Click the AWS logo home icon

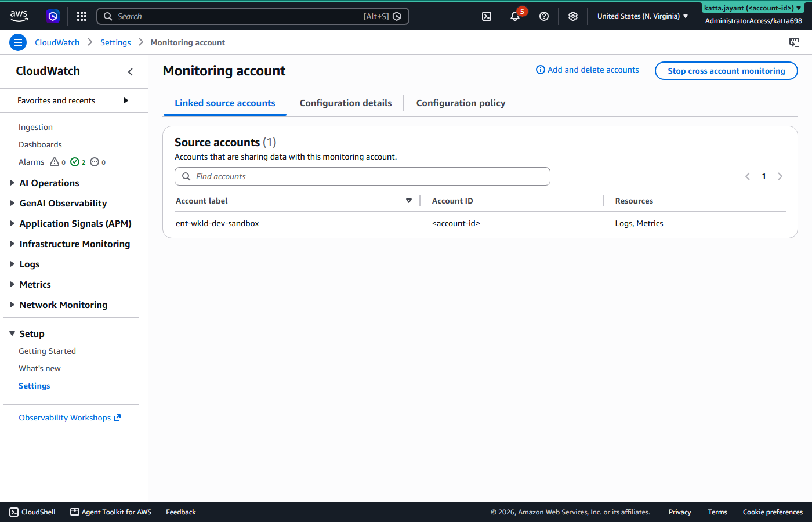point(19,16)
